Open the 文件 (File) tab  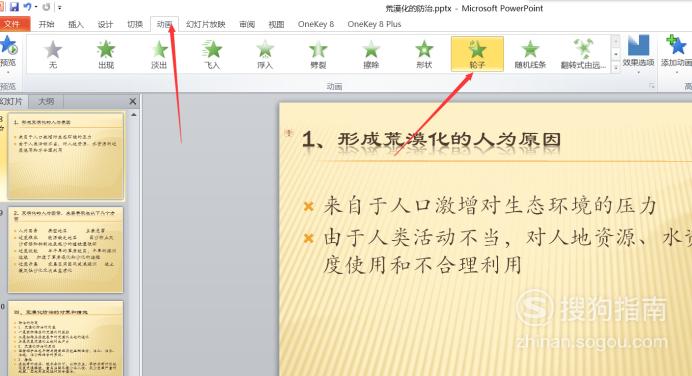pyautogui.click(x=15, y=24)
